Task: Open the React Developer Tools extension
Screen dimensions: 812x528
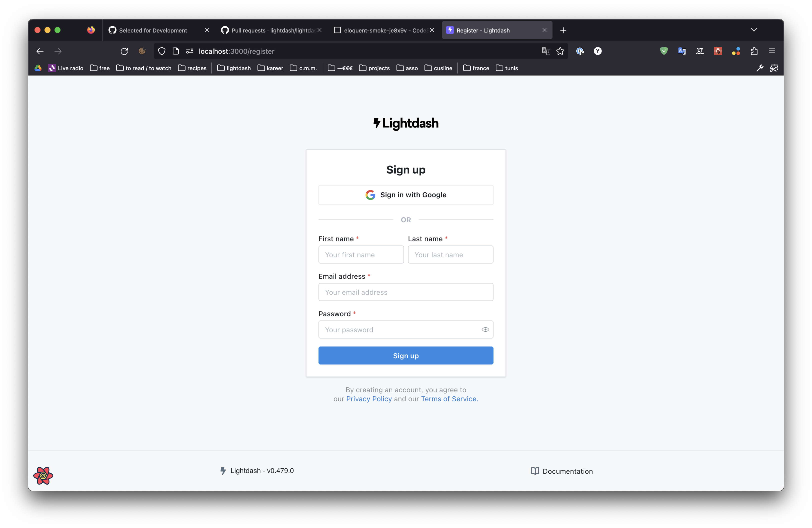Action: tap(718, 51)
